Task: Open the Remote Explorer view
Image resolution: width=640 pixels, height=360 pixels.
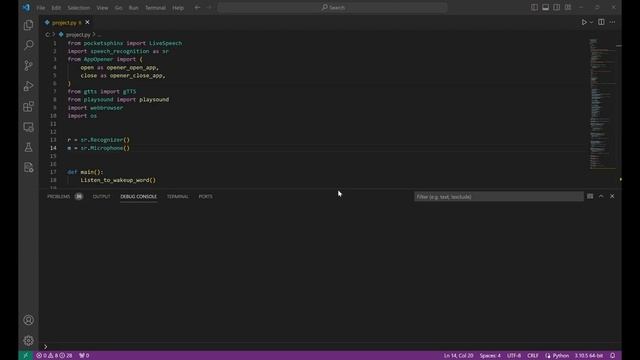Action: pyautogui.click(x=29, y=127)
